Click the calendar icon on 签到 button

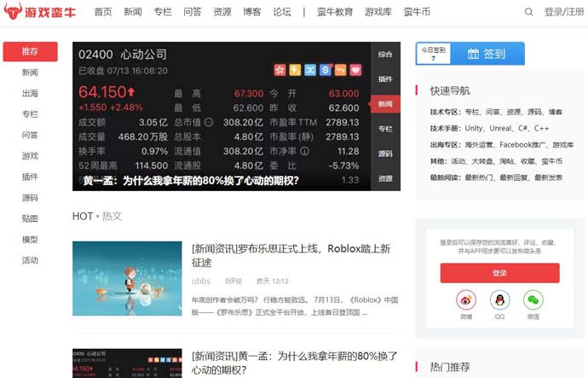[x=473, y=54]
